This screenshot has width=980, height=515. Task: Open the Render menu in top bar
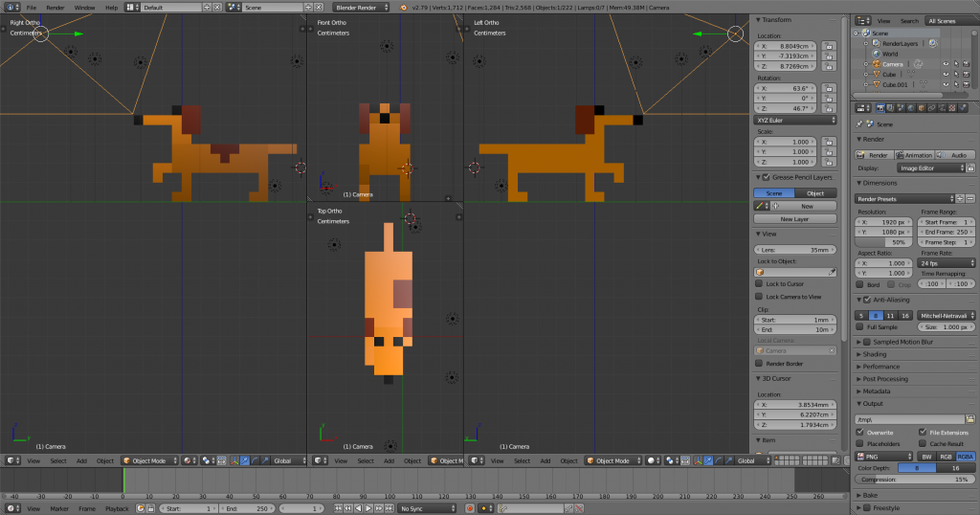pyautogui.click(x=56, y=7)
